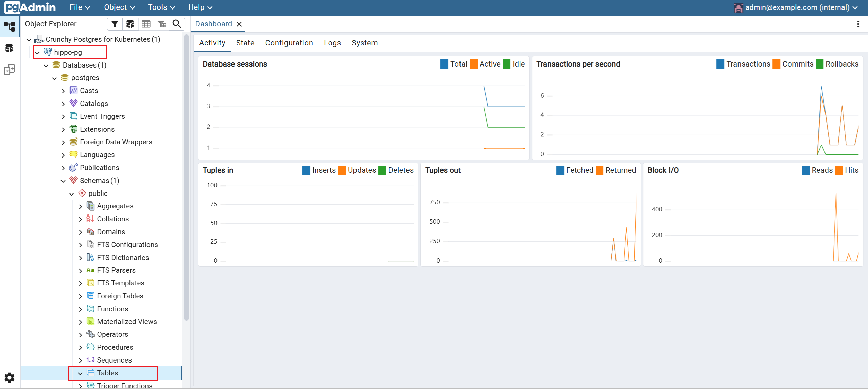Open the Search Objects magnifier icon
Image resolution: width=868 pixels, height=389 pixels.
click(177, 24)
